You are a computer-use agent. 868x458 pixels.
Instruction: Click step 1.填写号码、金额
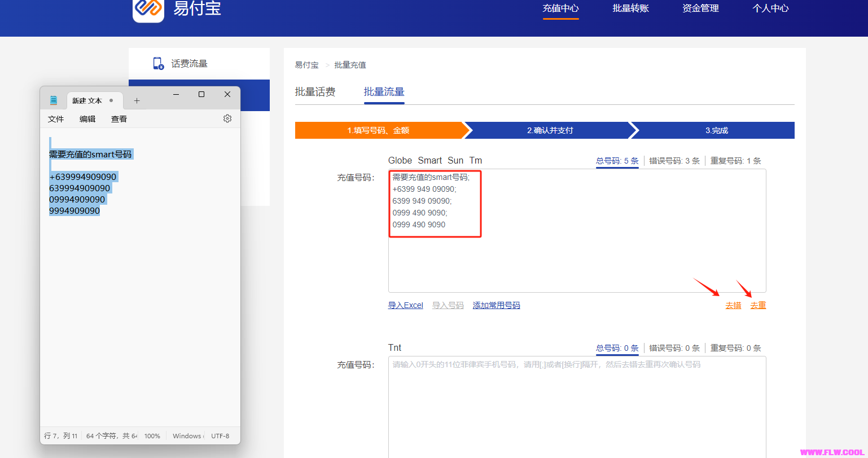[378, 130]
